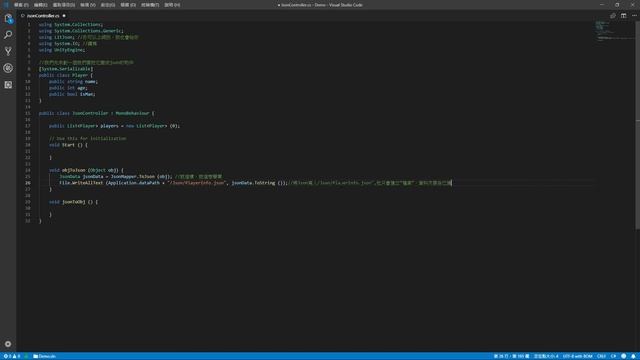Click "public bool isMan;" line
Viewport: 640px width, 360px height.
pos(72,94)
